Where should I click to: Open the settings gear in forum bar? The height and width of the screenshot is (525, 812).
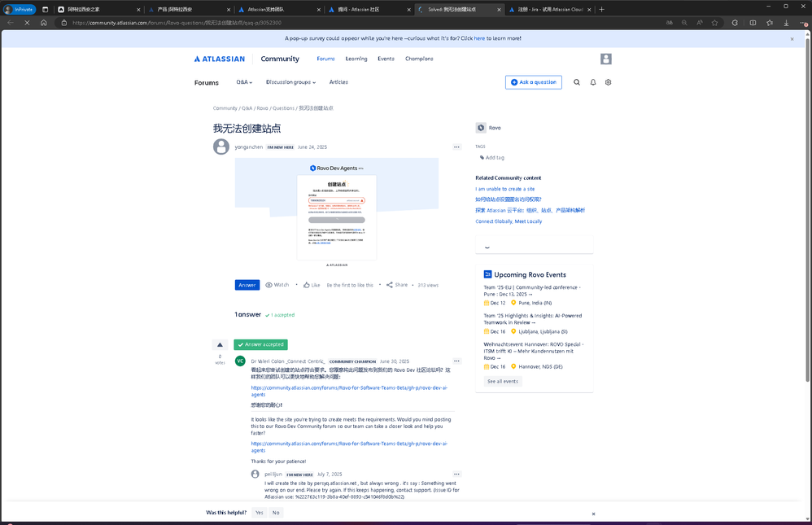point(608,82)
